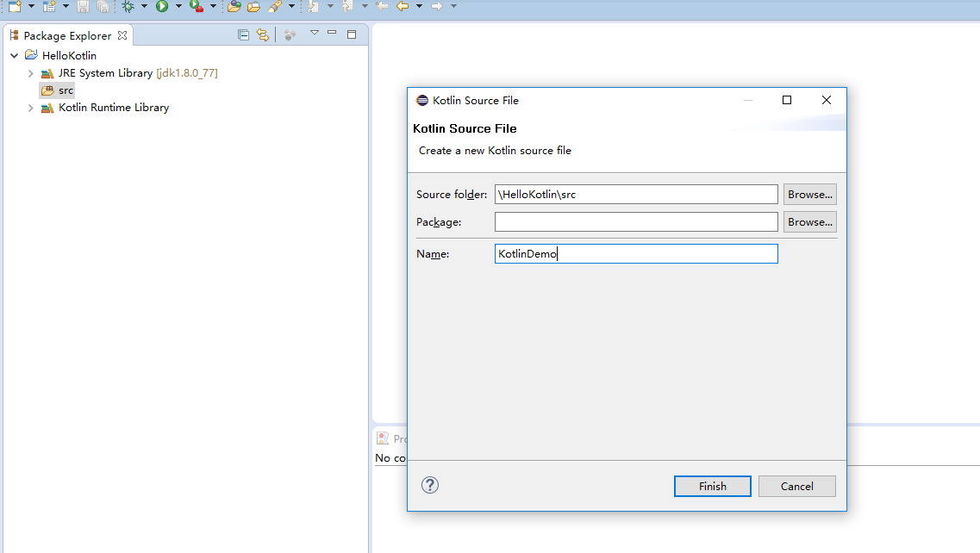Open the Search dropdown arrow
The width and height of the screenshot is (980, 553).
[x=292, y=6]
